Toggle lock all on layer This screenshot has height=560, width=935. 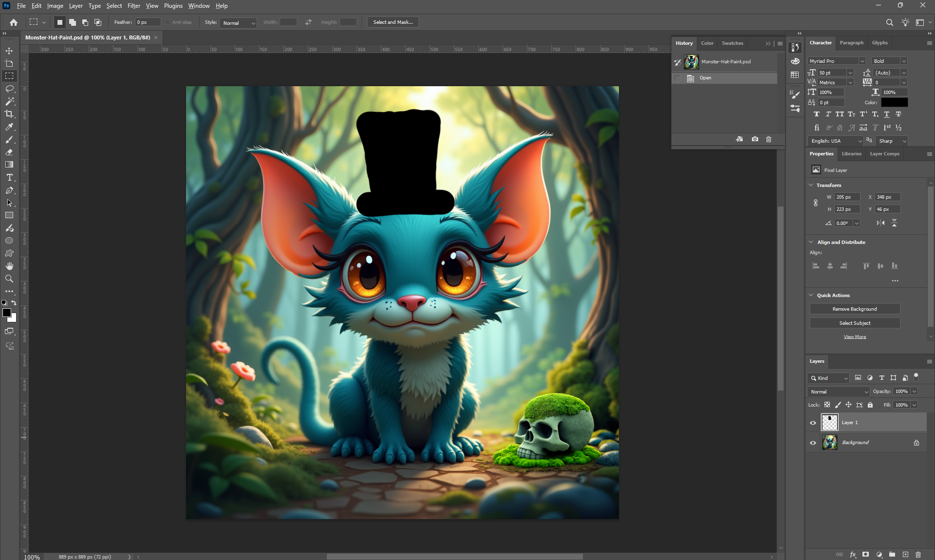point(870,405)
